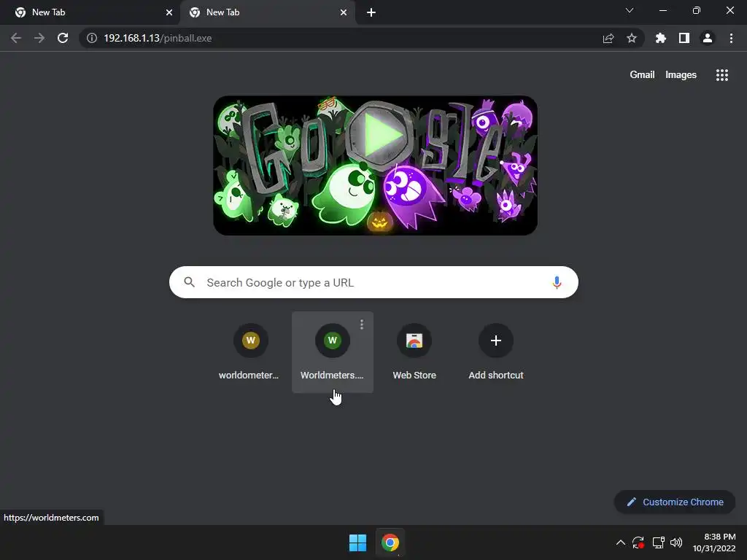747x560 pixels.
Task: Open the sync tray icon with red dot
Action: coord(638,542)
